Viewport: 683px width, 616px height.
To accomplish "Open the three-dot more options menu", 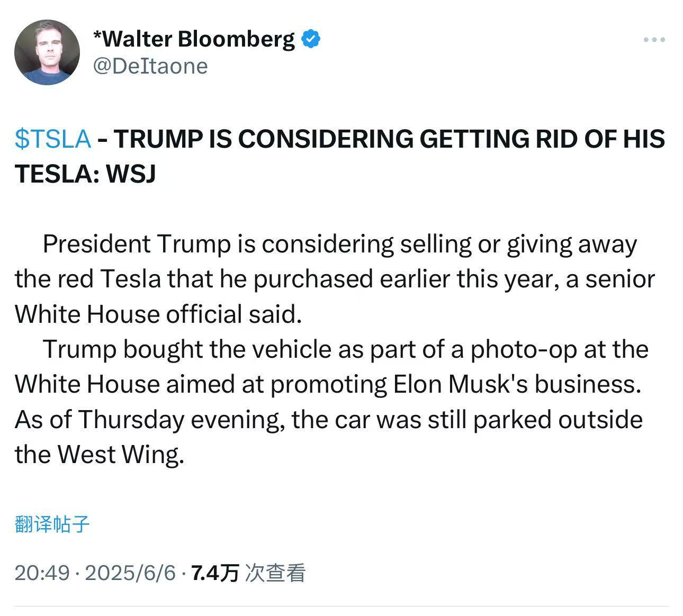I will pos(654,40).
